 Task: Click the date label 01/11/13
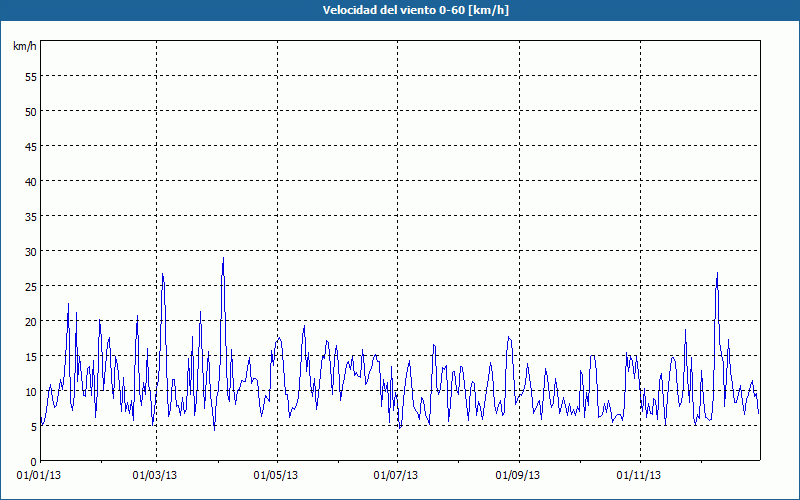point(638,476)
